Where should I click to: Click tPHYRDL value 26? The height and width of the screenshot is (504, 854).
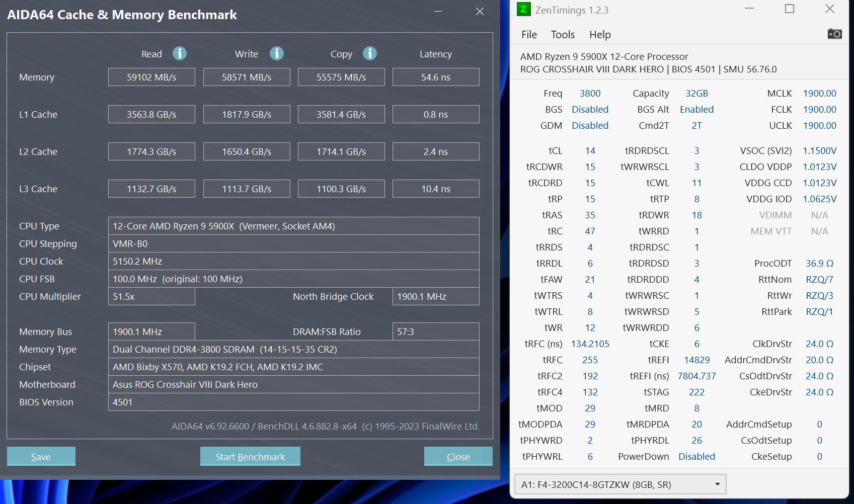click(x=696, y=440)
